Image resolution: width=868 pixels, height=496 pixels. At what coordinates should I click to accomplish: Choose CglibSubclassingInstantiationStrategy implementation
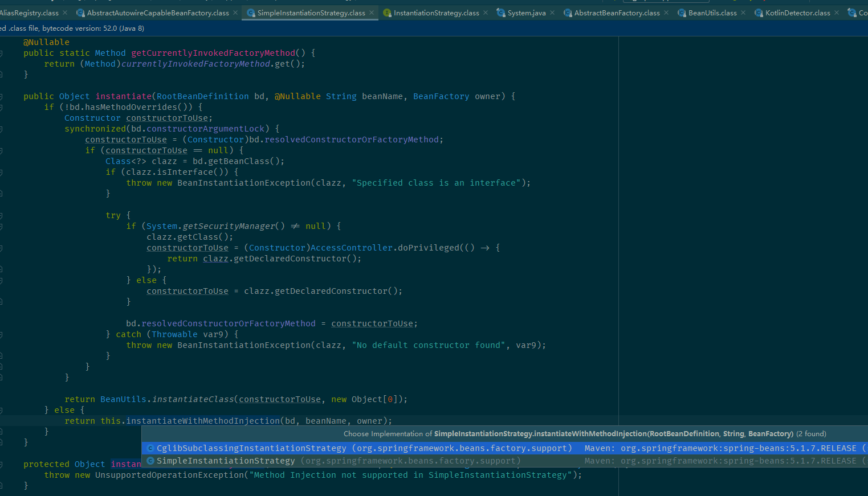pyautogui.click(x=505, y=448)
